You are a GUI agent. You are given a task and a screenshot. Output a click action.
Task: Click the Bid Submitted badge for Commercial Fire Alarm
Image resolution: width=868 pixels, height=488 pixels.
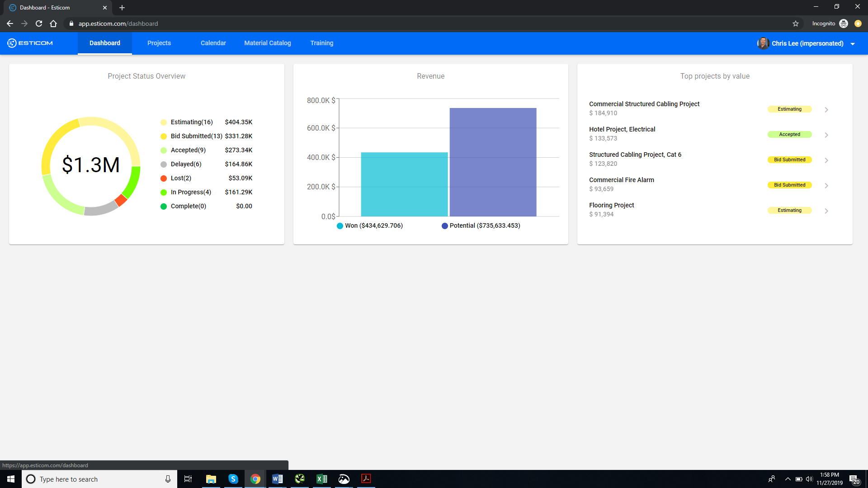tap(789, 185)
